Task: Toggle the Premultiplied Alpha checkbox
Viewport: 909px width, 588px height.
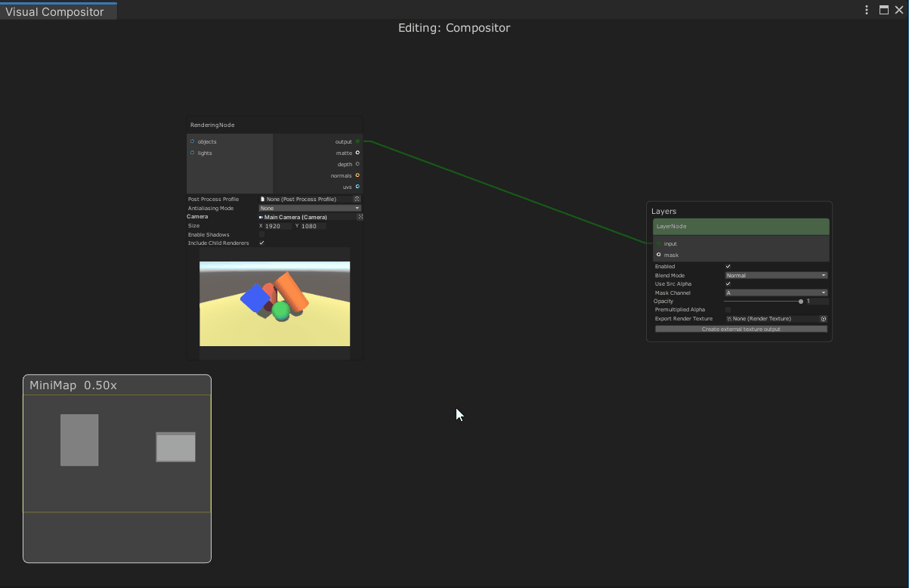Action: coord(728,310)
